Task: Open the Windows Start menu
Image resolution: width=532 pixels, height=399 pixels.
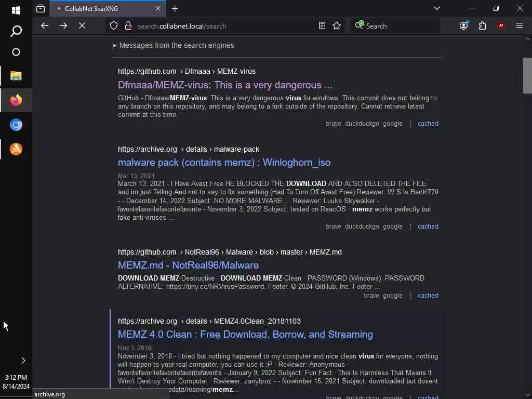Action: (x=16, y=10)
